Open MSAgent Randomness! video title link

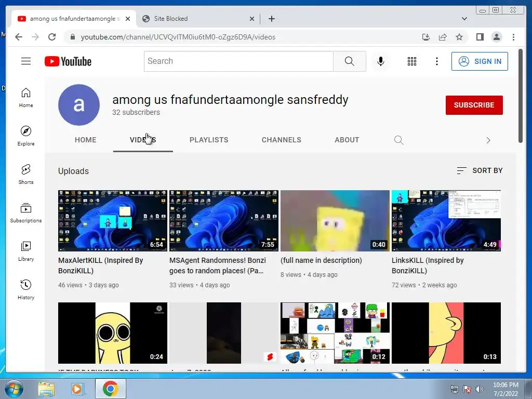(218, 265)
